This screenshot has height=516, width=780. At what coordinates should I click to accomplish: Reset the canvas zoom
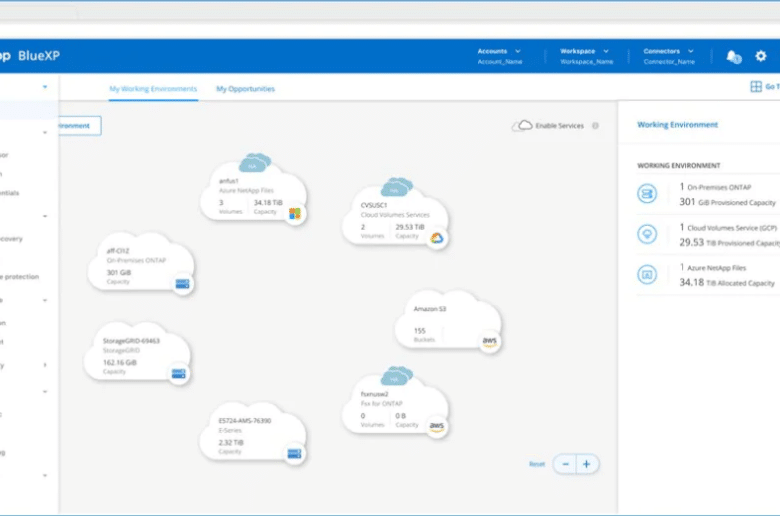pyautogui.click(x=537, y=464)
